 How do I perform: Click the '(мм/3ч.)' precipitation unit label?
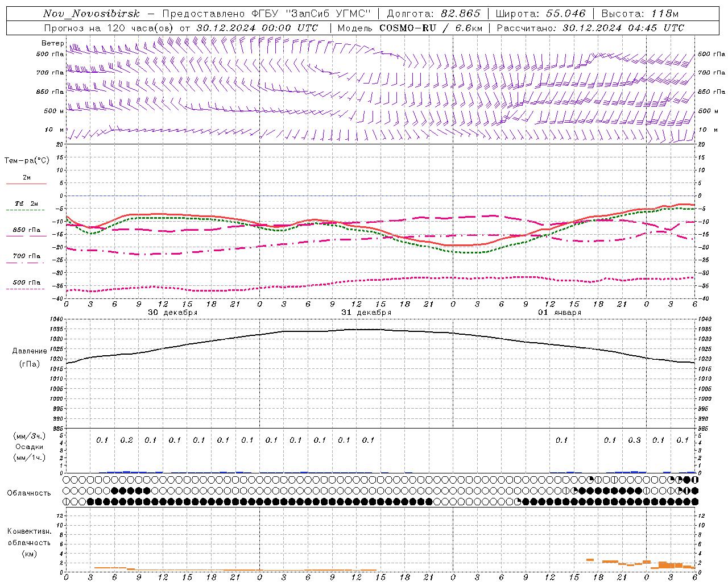click(x=30, y=436)
